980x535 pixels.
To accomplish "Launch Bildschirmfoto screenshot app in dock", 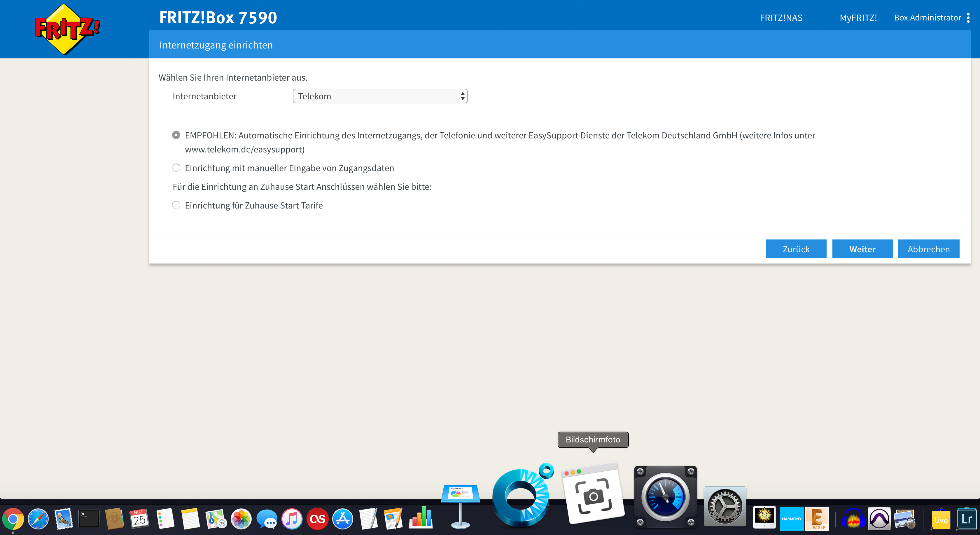I will click(x=594, y=495).
